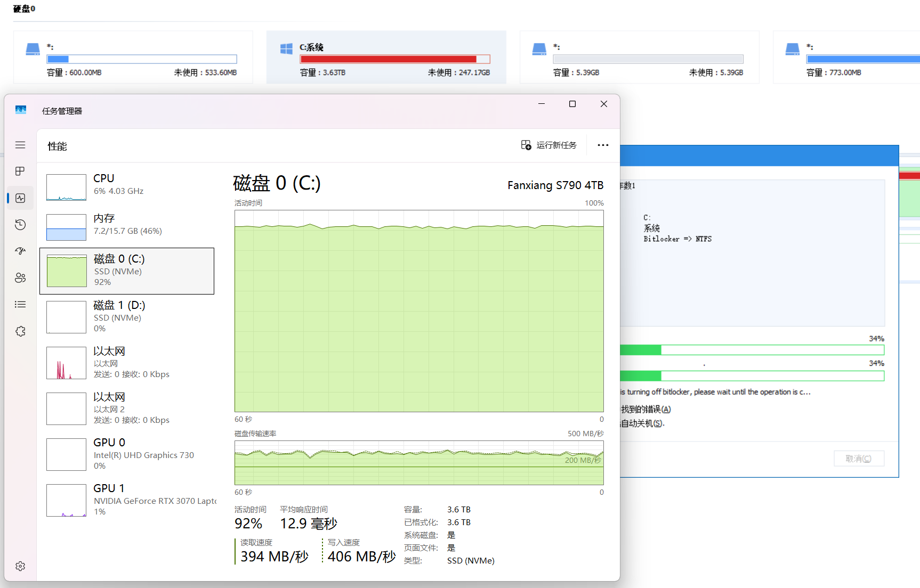Click the Bitlocker => NTFS text in dialog
This screenshot has height=588, width=920.
click(677, 239)
